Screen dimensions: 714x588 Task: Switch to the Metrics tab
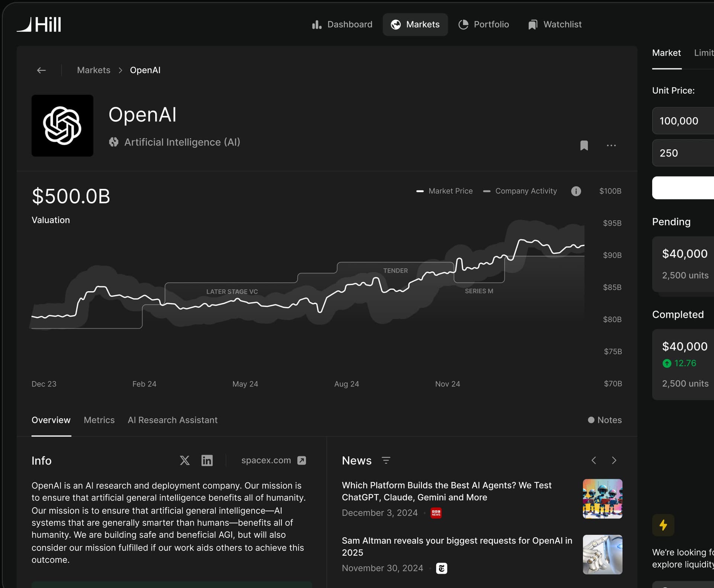pyautogui.click(x=99, y=420)
